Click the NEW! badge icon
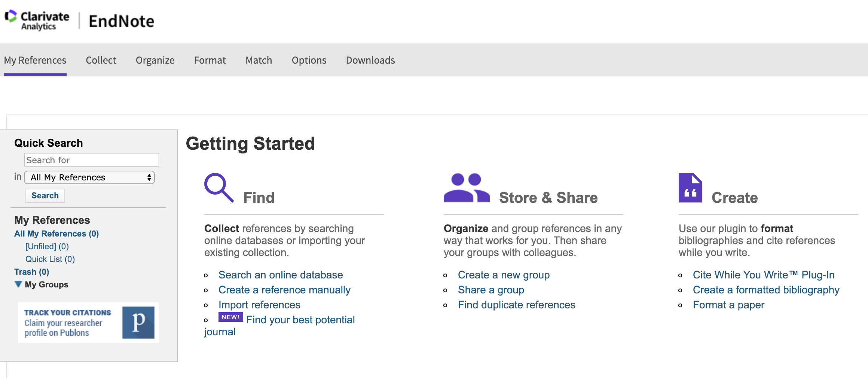The height and width of the screenshot is (378, 868). [x=230, y=317]
